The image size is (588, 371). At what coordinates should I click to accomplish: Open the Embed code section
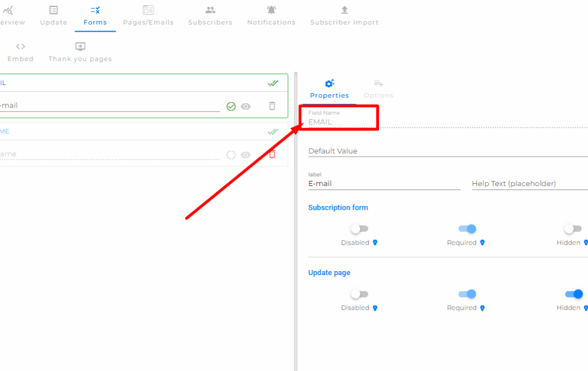(x=21, y=52)
